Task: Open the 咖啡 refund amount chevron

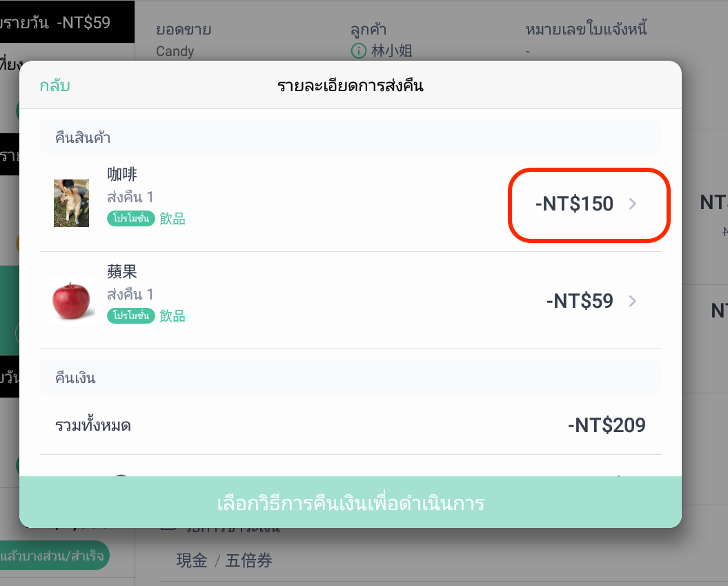Action: point(632,204)
